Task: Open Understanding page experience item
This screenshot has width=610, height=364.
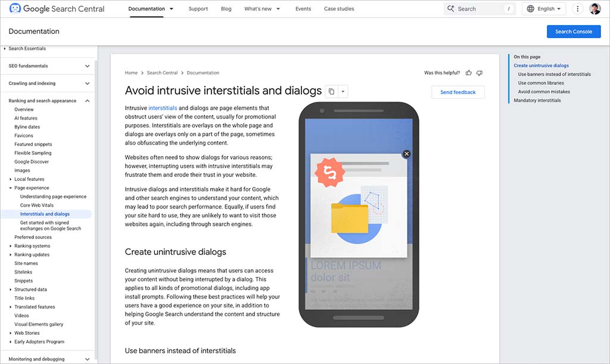Action: coord(53,197)
